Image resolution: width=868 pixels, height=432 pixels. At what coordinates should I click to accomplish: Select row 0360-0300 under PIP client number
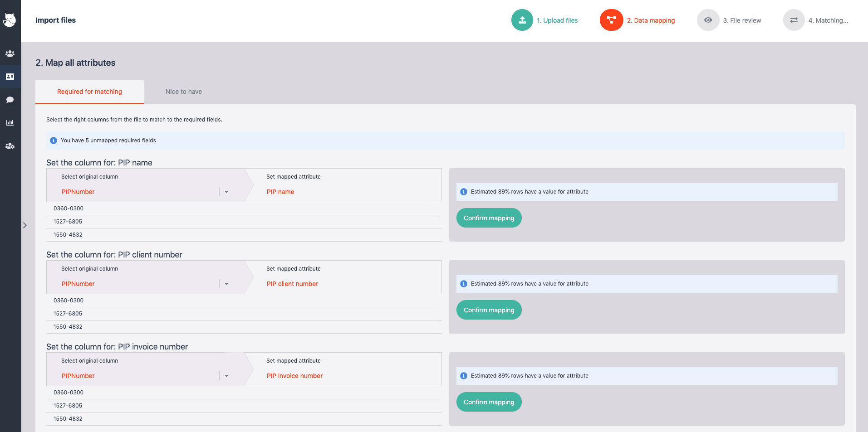tap(244, 301)
